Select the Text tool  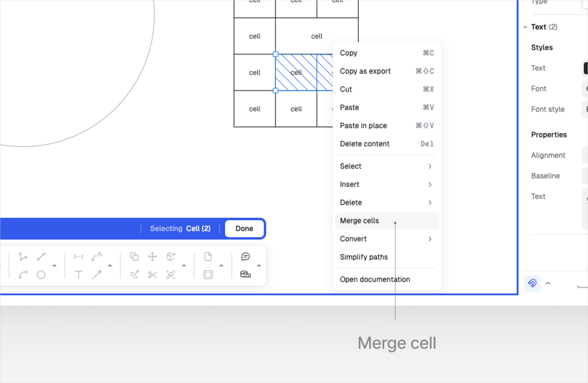[78, 275]
